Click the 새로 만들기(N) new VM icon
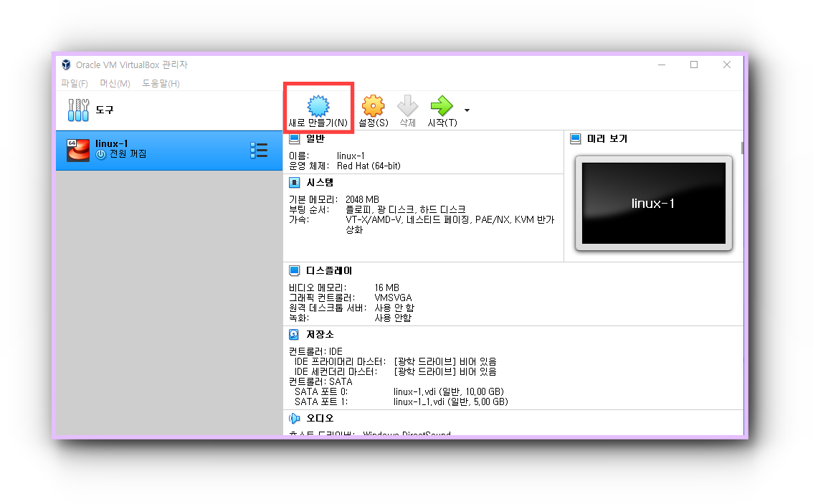 [318, 106]
